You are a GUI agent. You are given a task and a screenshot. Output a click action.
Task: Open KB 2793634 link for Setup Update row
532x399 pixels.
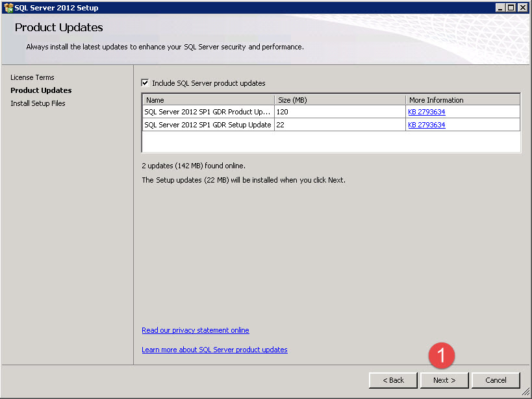tap(427, 125)
